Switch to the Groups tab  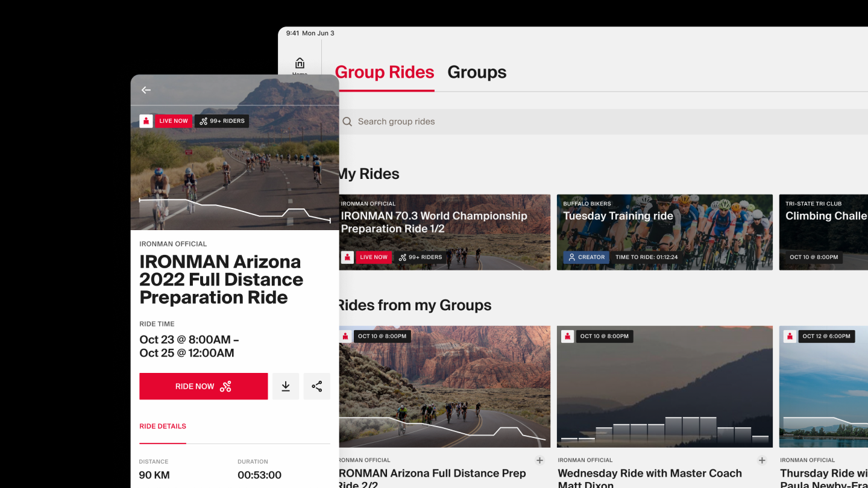[x=477, y=72]
